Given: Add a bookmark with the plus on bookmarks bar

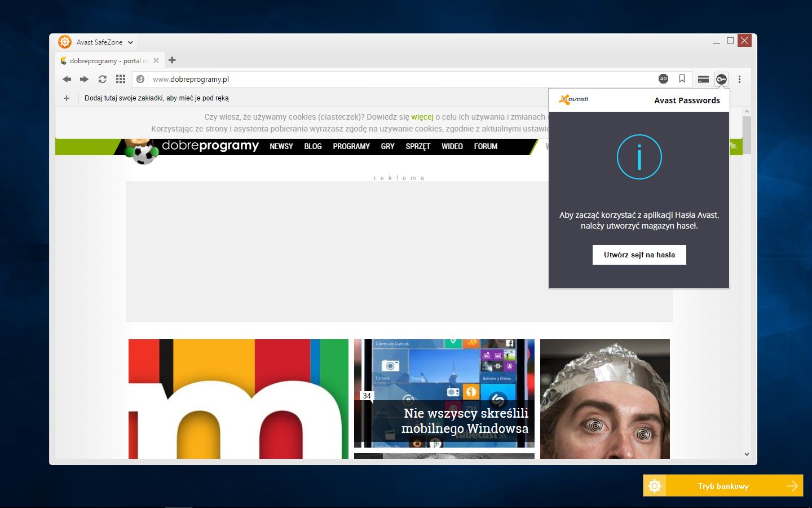Looking at the screenshot, I should pyautogui.click(x=66, y=98).
